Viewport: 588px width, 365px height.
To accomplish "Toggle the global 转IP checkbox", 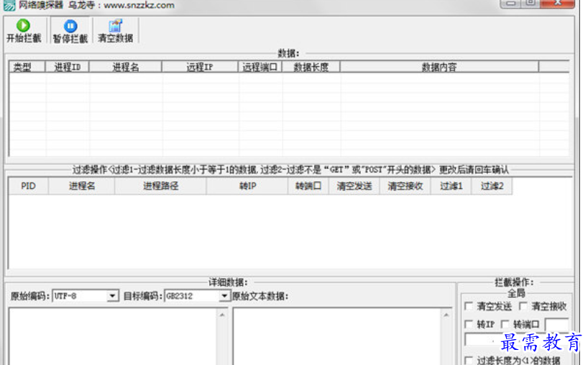I will 469,324.
